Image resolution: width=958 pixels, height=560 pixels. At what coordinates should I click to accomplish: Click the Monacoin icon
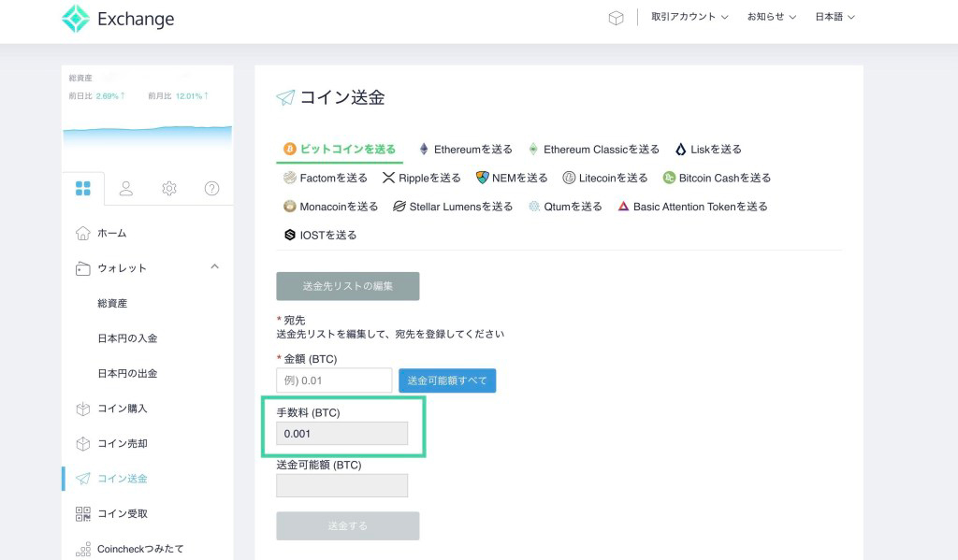290,207
